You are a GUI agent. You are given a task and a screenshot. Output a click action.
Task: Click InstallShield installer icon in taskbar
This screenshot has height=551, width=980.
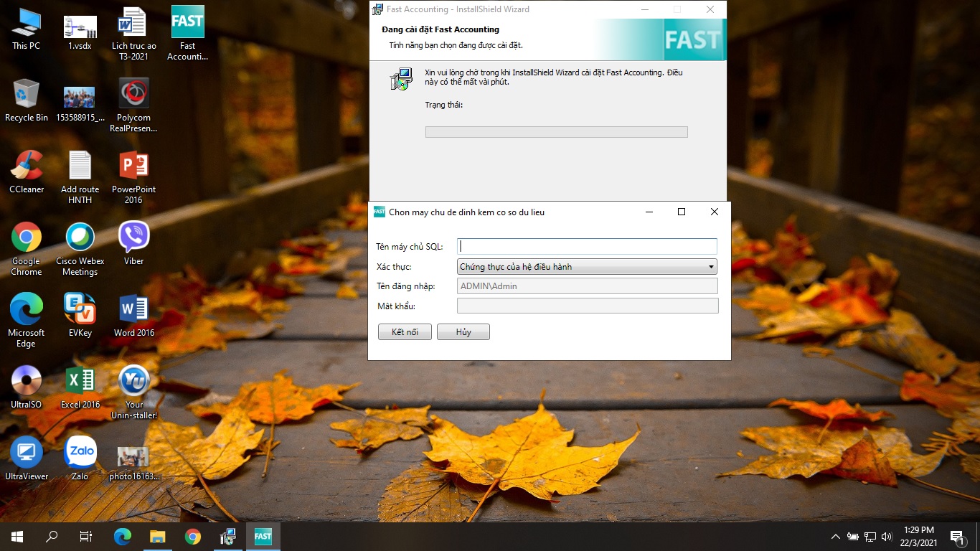coord(228,536)
